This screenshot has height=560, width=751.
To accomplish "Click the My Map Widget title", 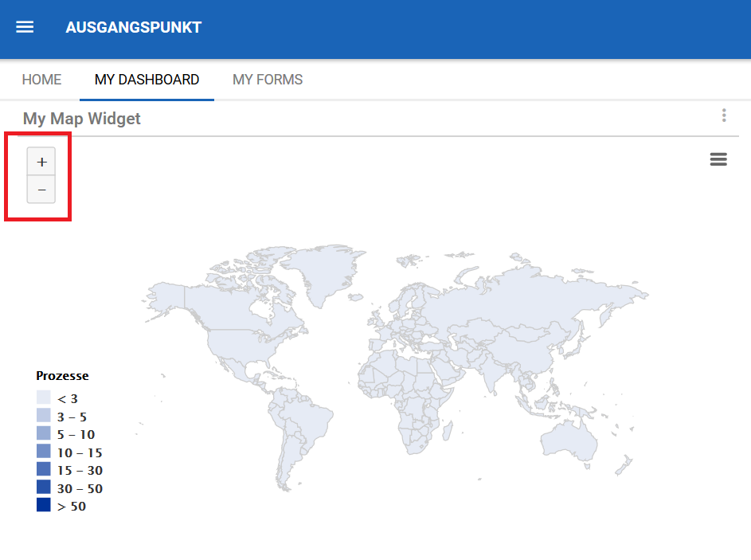I will tap(82, 119).
